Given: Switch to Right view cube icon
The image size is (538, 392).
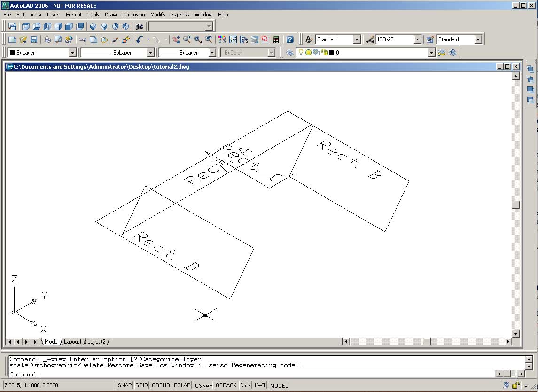Looking at the screenshot, I should tap(58, 26).
